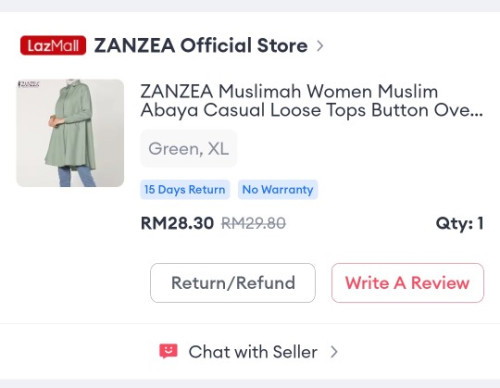Expand the store chevron arrow beside ZANZEA Official Store
This screenshot has width=500, height=388.
pyautogui.click(x=320, y=46)
